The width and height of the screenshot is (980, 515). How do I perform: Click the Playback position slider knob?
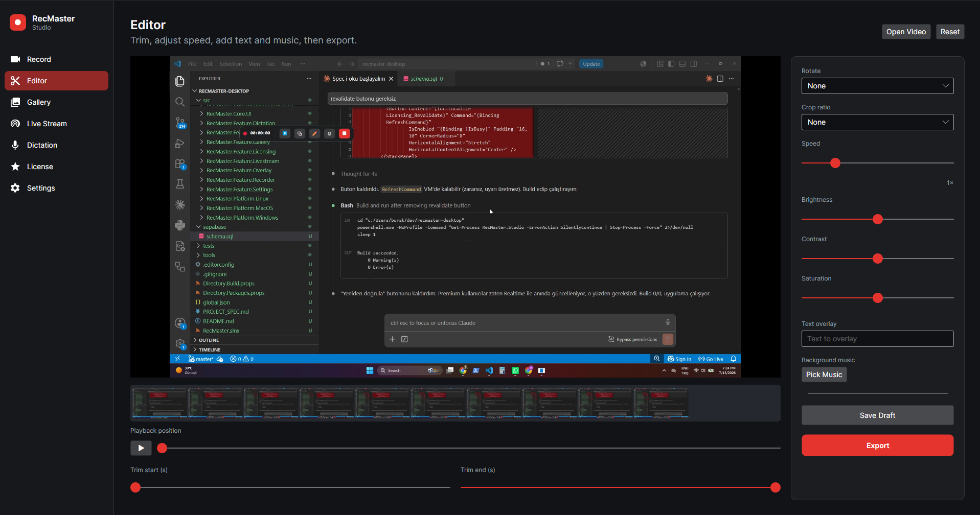162,448
